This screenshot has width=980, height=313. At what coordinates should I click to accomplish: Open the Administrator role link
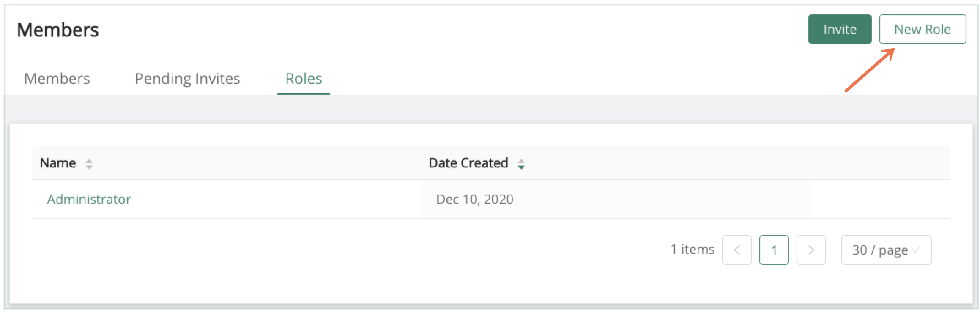click(89, 199)
